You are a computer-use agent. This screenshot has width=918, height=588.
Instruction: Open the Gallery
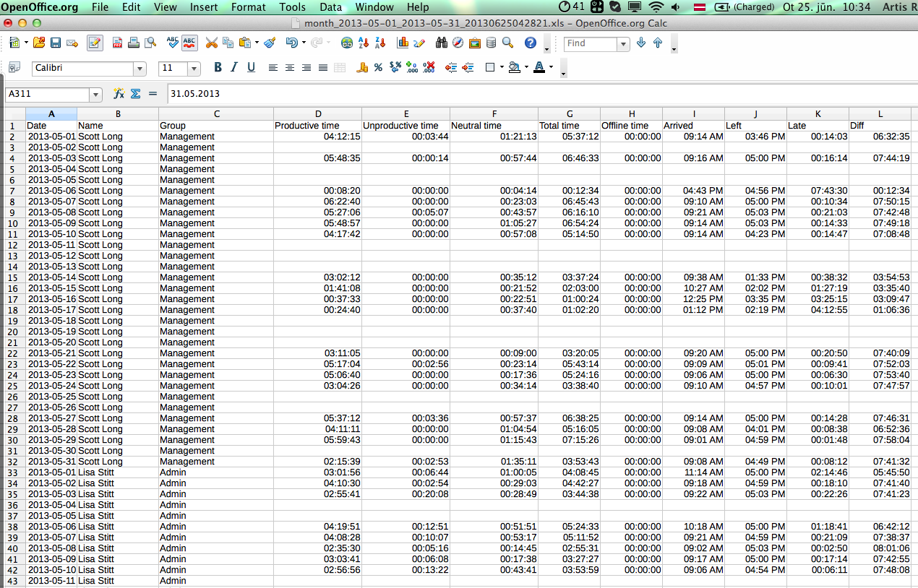tap(475, 43)
